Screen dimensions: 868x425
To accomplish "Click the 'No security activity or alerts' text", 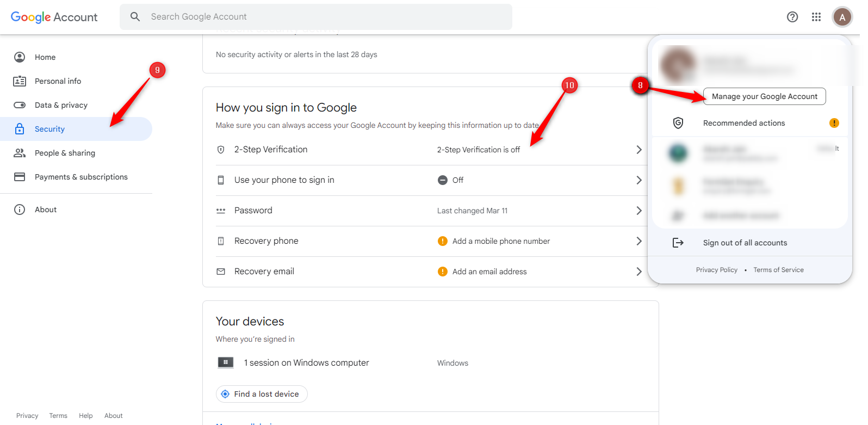I will pyautogui.click(x=296, y=54).
